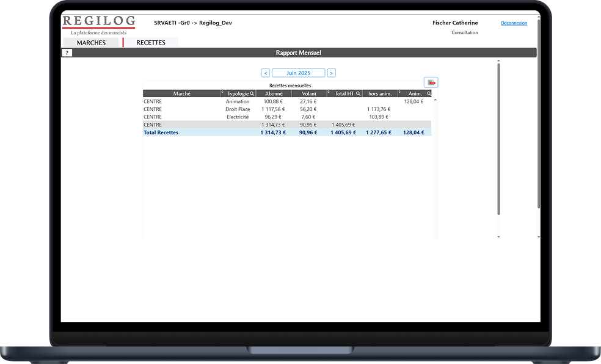Click the Déconnexion link
This screenshot has height=364, width=601.
[x=514, y=23]
